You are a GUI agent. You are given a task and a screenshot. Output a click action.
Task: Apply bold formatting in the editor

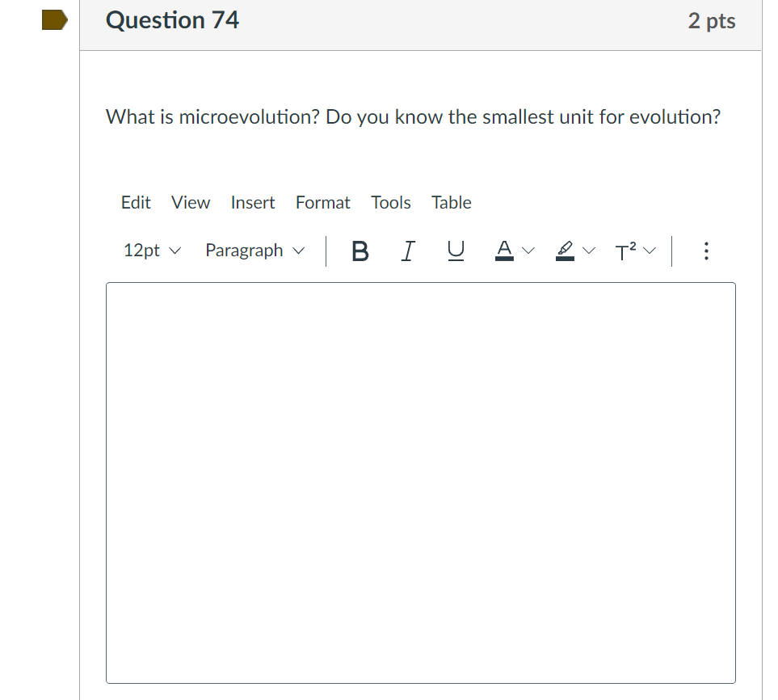[x=359, y=251]
